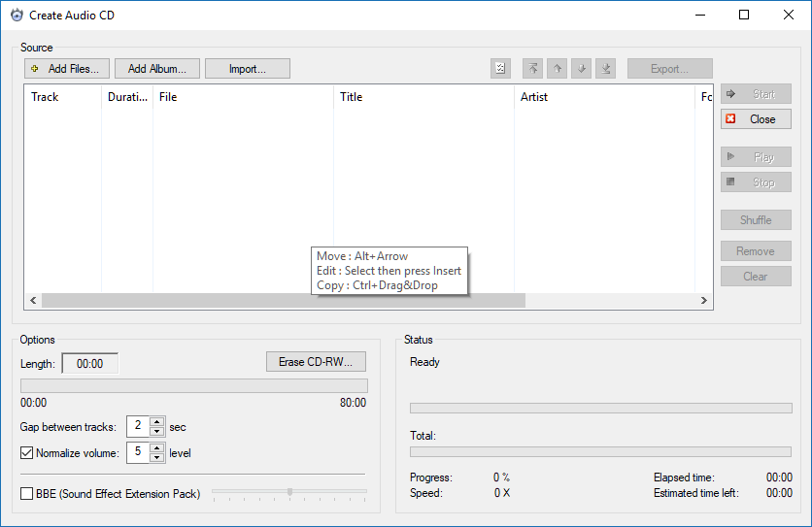Click the Import button
The image size is (812, 527).
point(248,69)
